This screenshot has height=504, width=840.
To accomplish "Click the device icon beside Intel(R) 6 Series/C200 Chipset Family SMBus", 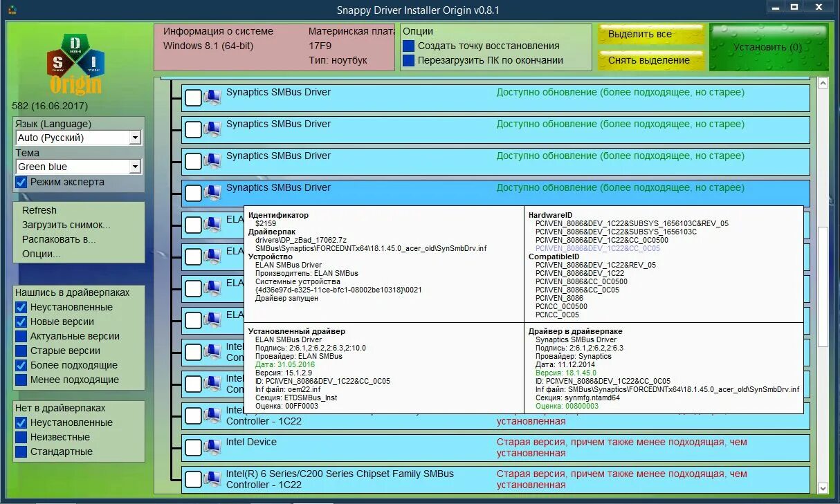I will click(212, 479).
